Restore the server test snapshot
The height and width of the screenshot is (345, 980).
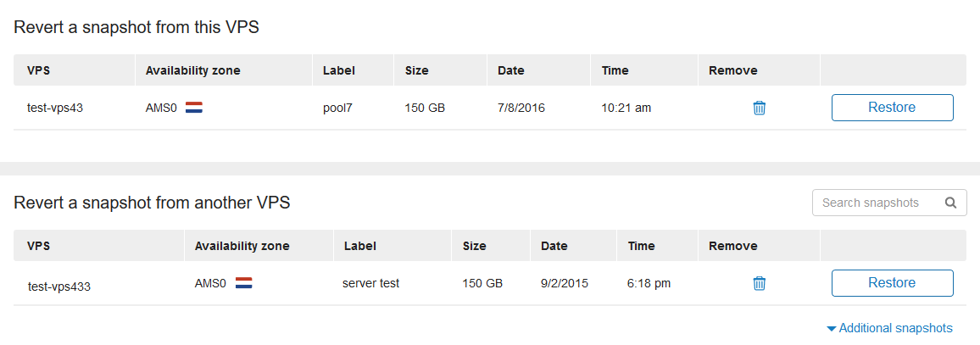(x=892, y=283)
